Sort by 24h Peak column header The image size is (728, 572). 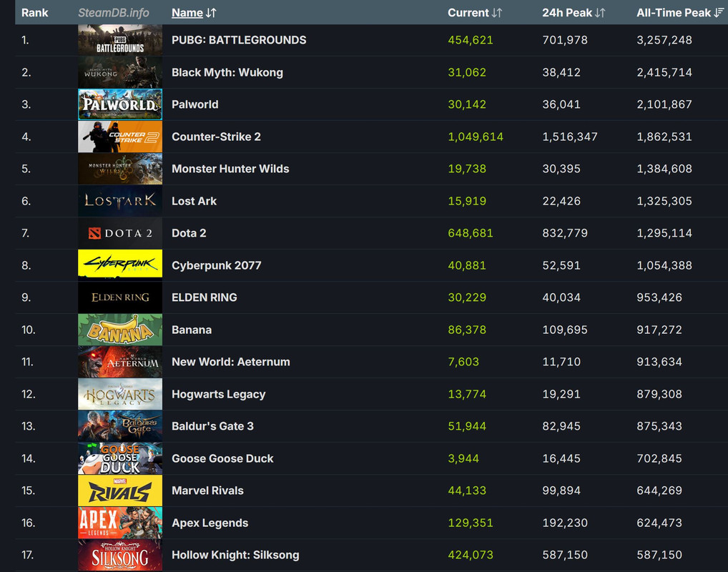point(567,13)
